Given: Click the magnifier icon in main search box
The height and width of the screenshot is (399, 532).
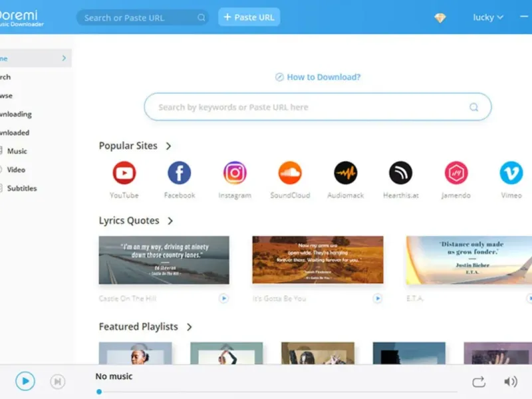Looking at the screenshot, I should [473, 107].
